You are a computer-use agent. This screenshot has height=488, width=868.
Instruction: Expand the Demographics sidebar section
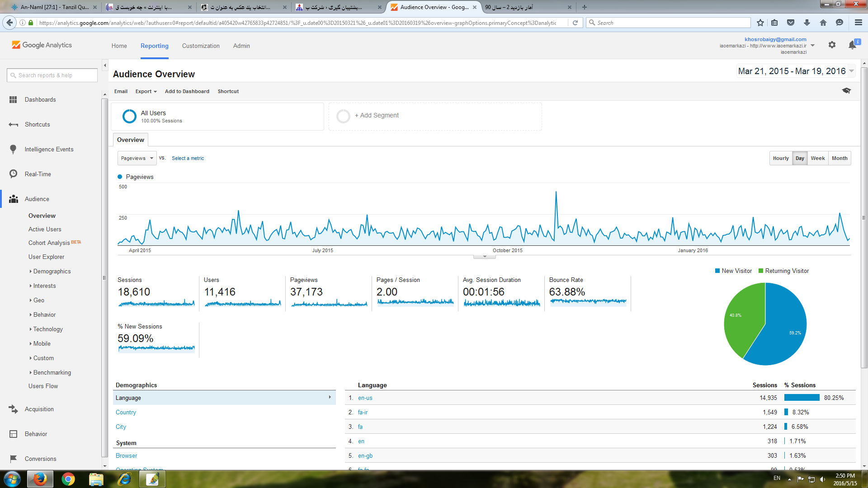click(x=52, y=271)
